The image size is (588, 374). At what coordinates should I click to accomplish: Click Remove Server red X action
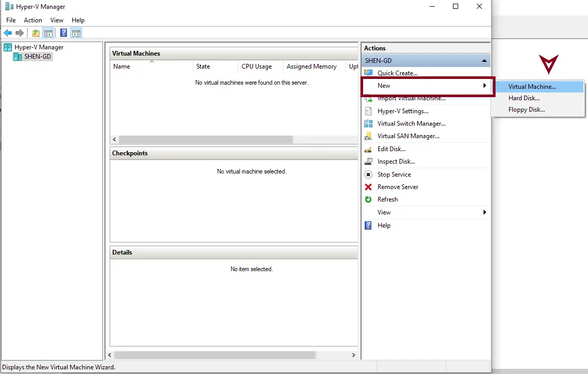[x=397, y=187]
